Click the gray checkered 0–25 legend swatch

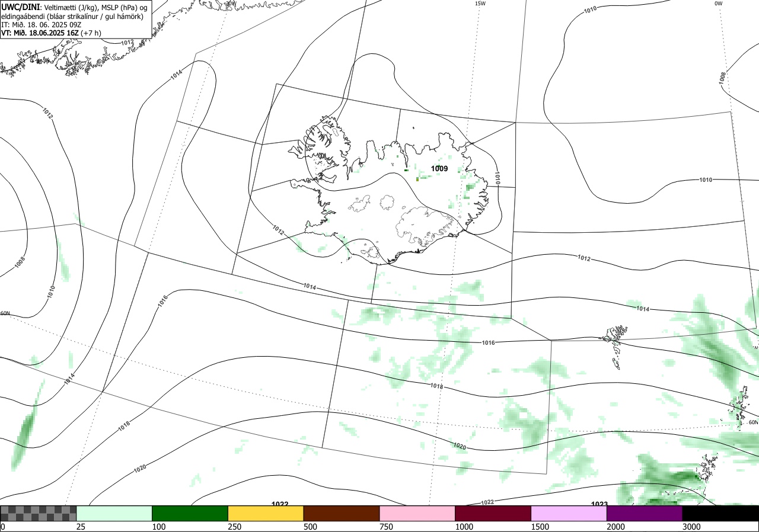[39, 513]
